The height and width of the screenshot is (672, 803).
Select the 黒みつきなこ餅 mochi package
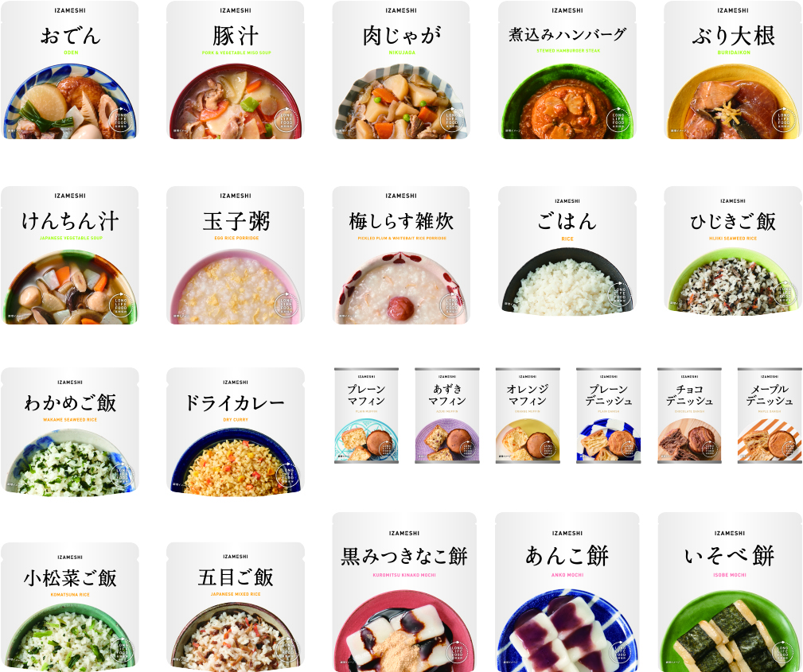pos(404,592)
